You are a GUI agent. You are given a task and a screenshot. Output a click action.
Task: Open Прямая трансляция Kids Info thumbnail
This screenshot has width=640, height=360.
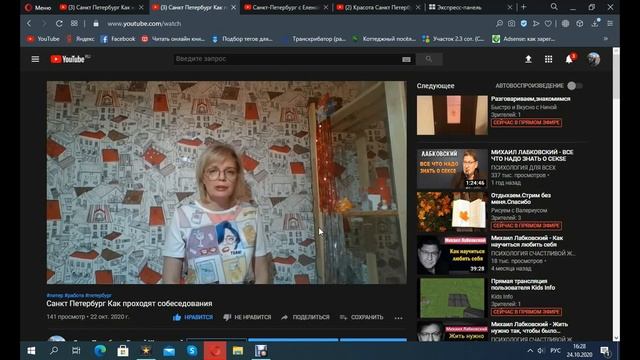pos(452,298)
